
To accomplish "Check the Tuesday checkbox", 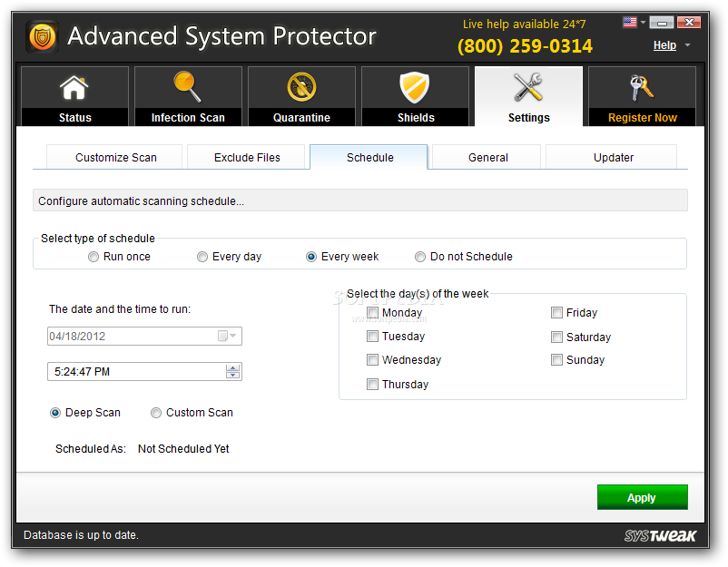I will (x=372, y=336).
